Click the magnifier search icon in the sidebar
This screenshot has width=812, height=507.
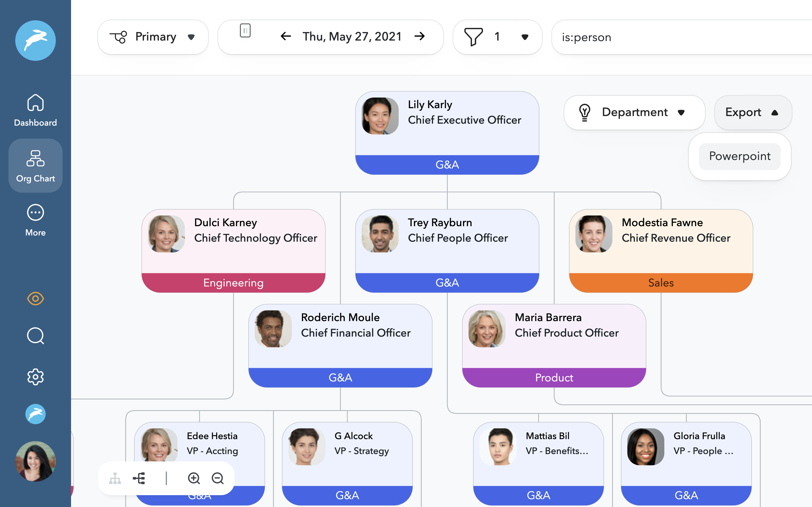click(x=35, y=336)
